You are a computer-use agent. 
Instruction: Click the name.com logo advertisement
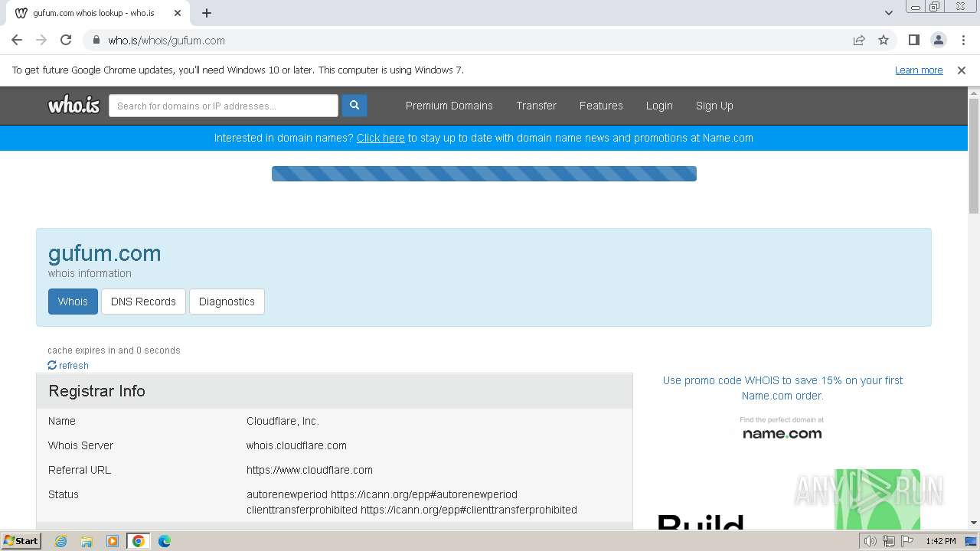tap(782, 429)
